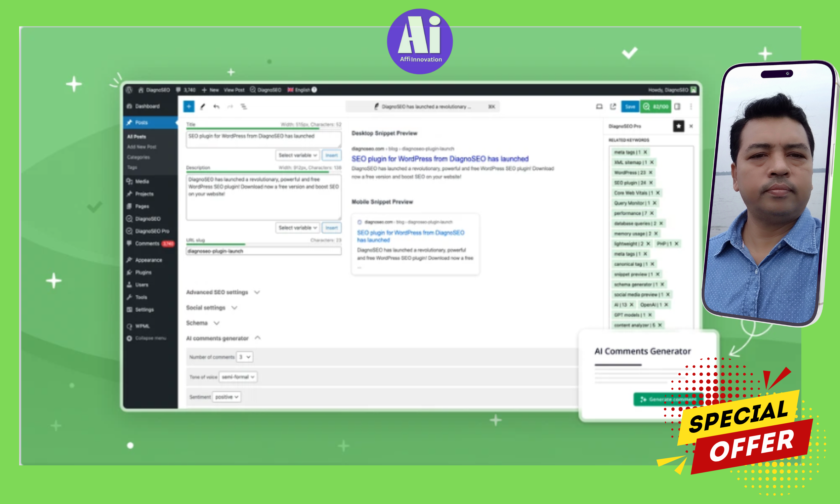Open All Posts submenu item
The height and width of the screenshot is (504, 840).
pos(136,136)
